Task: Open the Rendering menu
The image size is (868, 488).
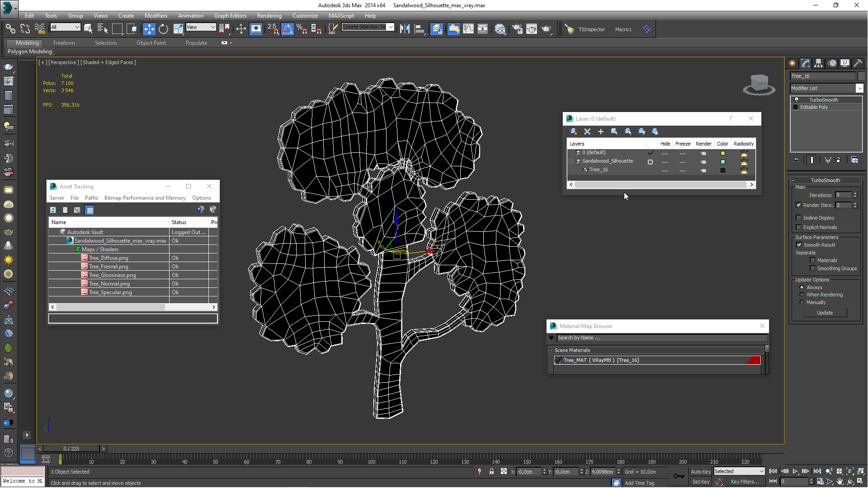Action: [x=269, y=15]
